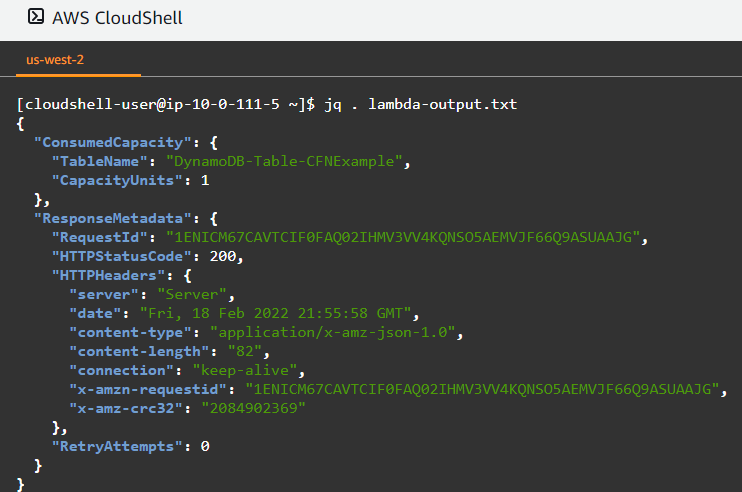The width and height of the screenshot is (742, 492).
Task: Click the "CapacityUnits" key
Action: tap(117, 180)
